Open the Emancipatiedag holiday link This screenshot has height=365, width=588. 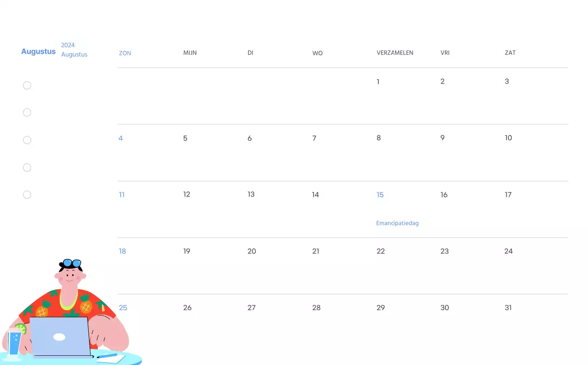pyautogui.click(x=397, y=223)
